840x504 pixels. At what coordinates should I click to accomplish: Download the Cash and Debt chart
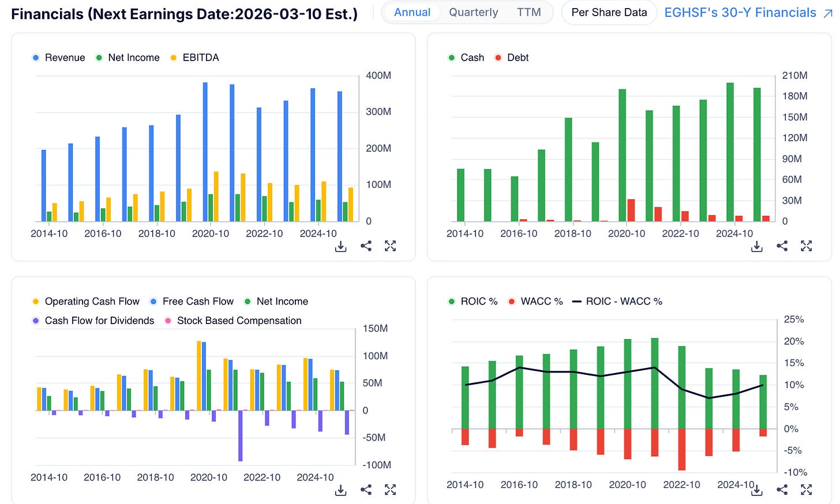(x=757, y=246)
